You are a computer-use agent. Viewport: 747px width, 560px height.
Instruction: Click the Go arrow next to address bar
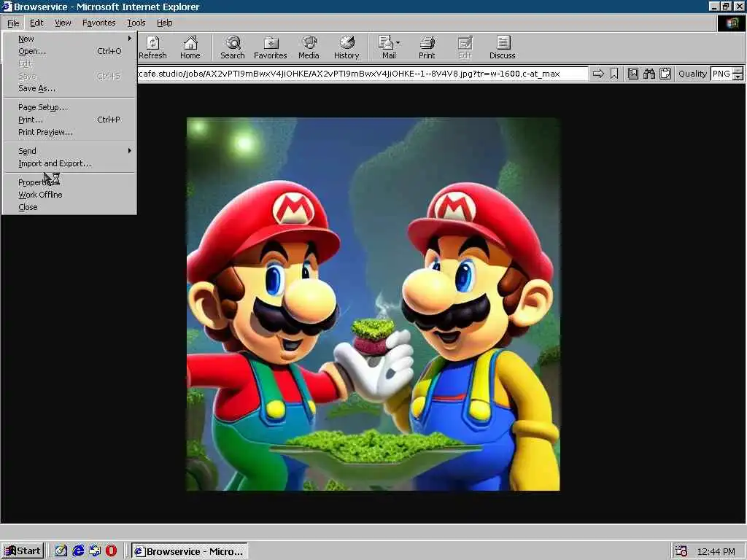point(598,74)
